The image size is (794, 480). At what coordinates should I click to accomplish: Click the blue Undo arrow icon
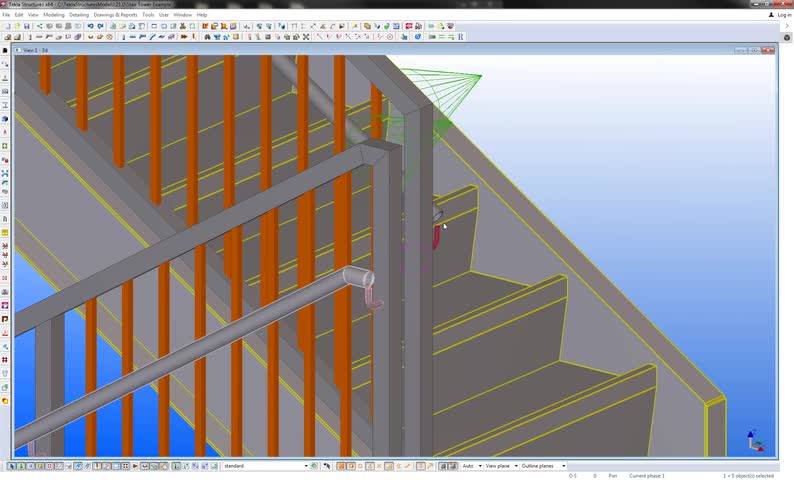(x=91, y=26)
